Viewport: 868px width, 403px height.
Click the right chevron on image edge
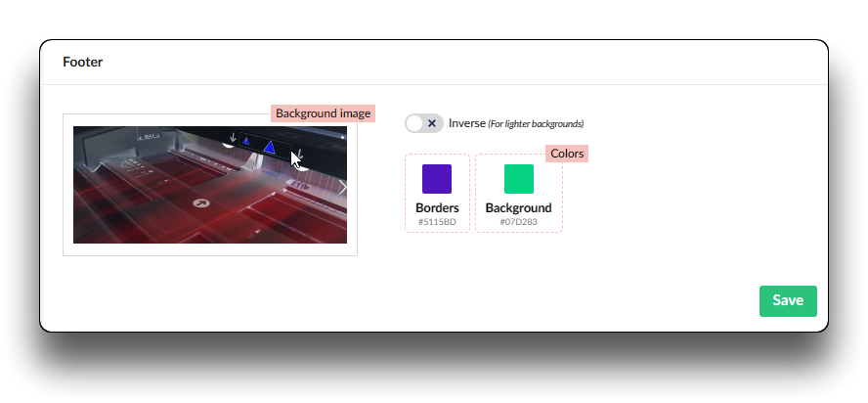click(341, 187)
